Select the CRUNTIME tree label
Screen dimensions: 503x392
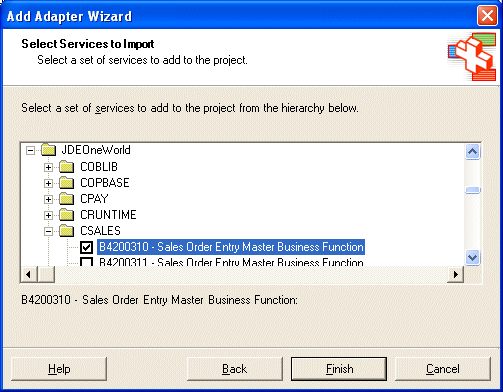(108, 214)
